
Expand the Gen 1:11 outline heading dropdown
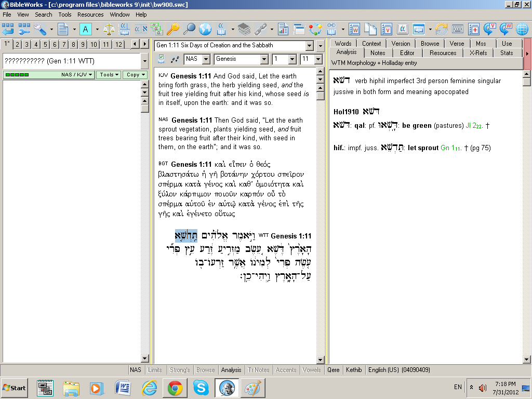click(x=310, y=46)
